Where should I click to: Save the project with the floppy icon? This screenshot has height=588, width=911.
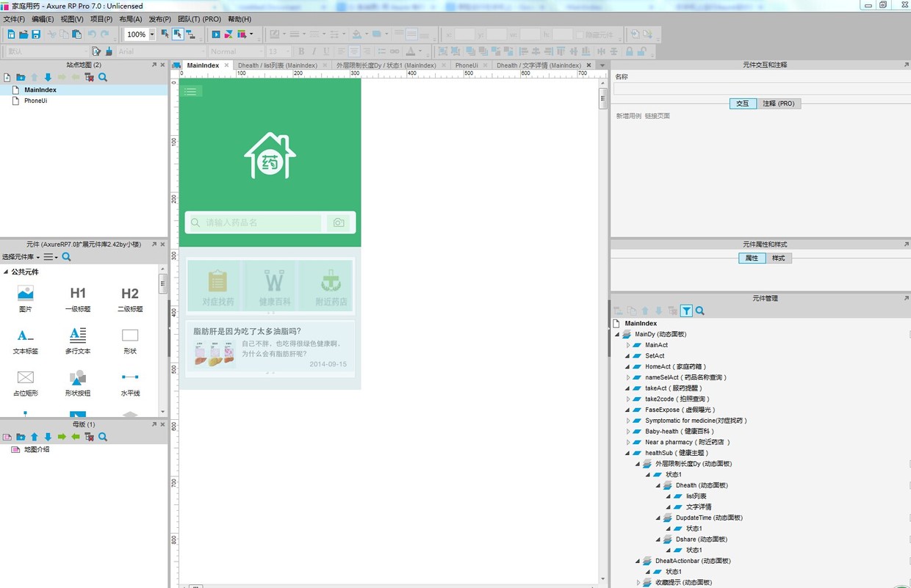click(x=35, y=35)
